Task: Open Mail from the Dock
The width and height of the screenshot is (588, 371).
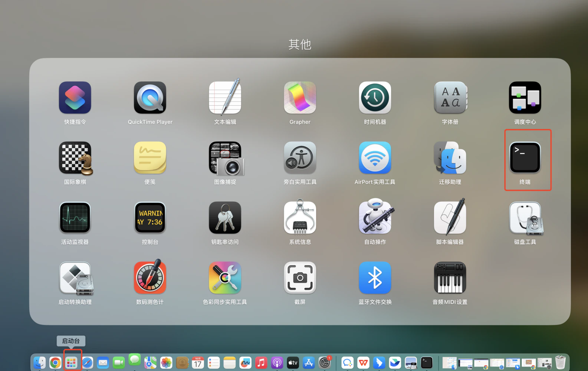Action: click(x=103, y=362)
